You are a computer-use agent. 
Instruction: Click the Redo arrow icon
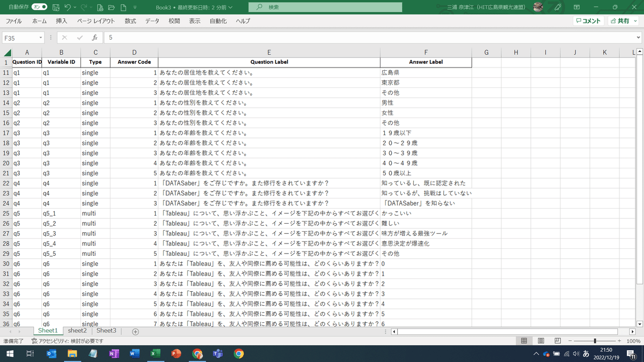(x=85, y=8)
